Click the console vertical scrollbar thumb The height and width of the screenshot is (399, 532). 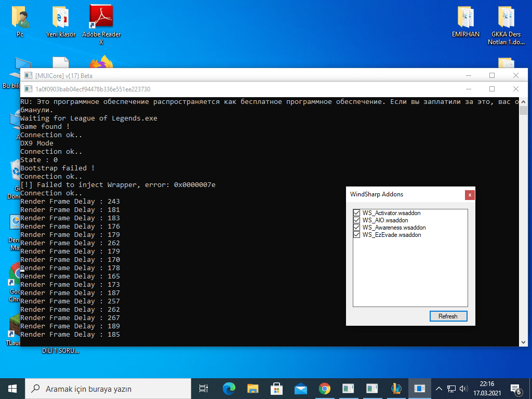523,111
